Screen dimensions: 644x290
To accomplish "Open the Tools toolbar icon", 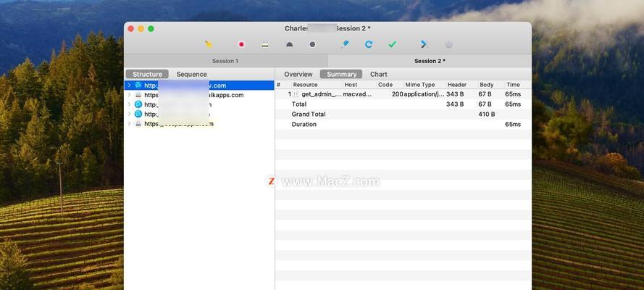I will coord(424,44).
